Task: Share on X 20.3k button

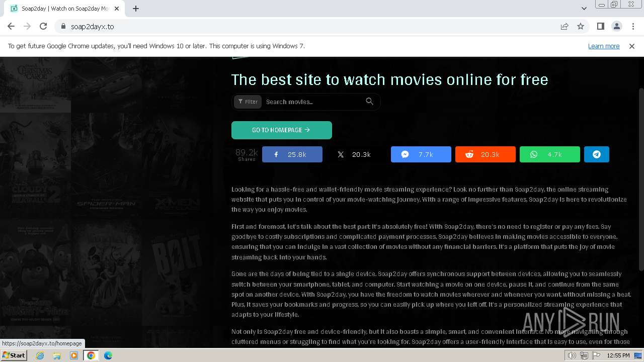Action: tap(357, 154)
